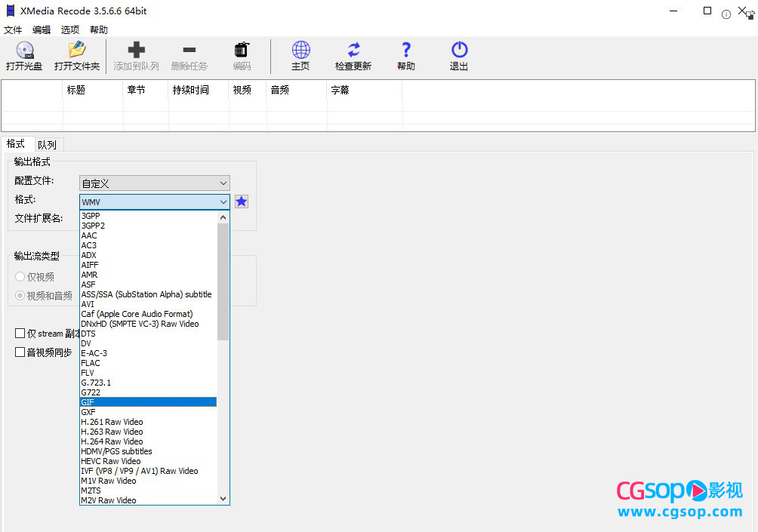Click the Open Disc (打开光盘) icon
This screenshot has width=758, height=532.
point(24,51)
